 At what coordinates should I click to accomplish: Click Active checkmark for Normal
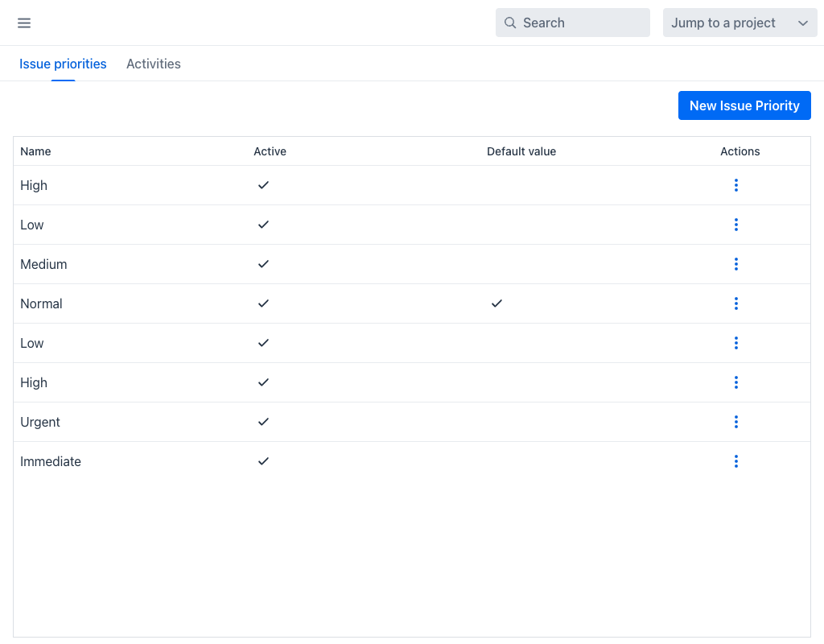263,303
